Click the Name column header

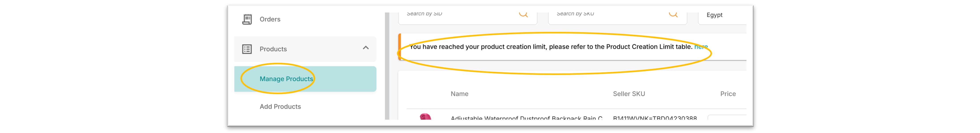[459, 94]
